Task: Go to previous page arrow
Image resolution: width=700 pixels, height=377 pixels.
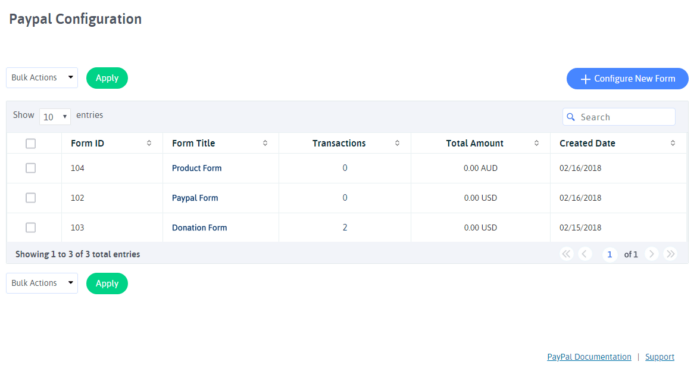Action: coord(585,254)
